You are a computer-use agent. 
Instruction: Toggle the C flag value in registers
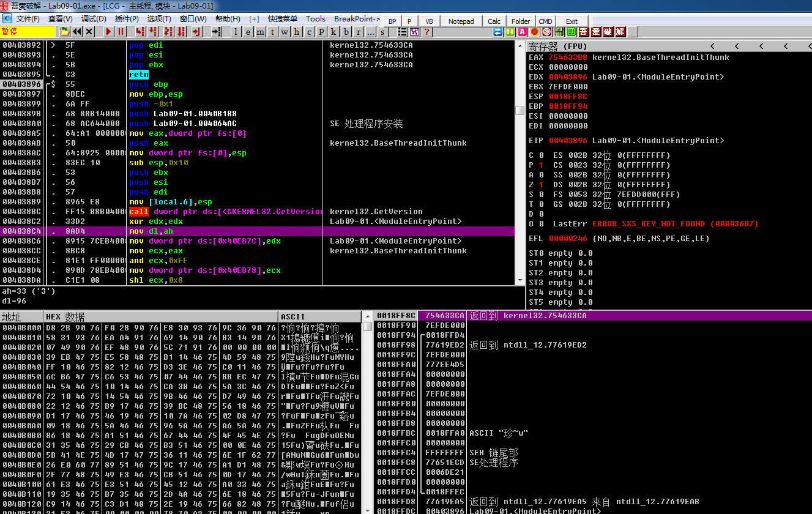[541, 155]
